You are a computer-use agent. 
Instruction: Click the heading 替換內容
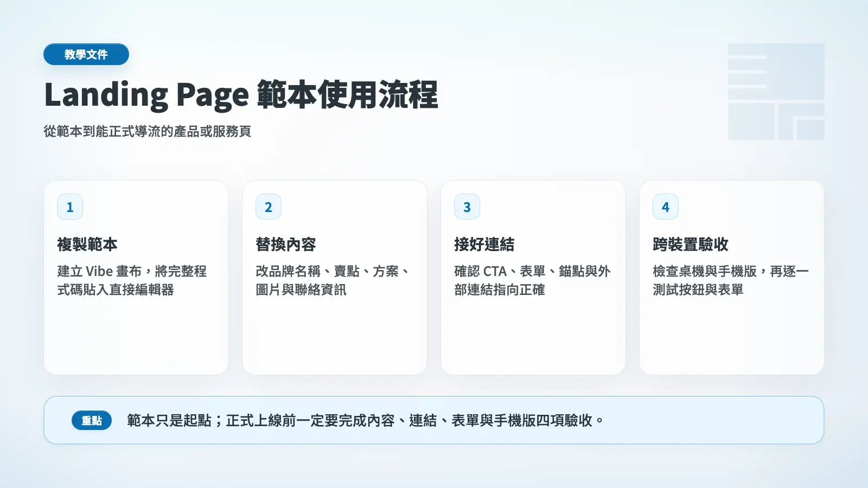pos(286,245)
